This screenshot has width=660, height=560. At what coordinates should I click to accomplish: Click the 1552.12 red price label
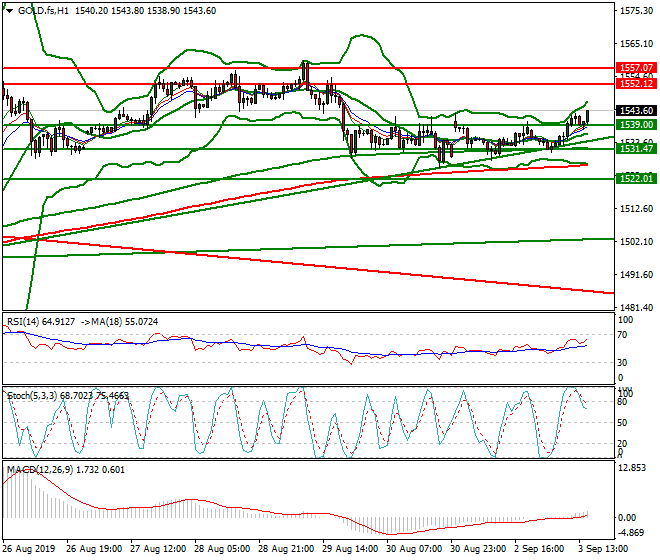[x=636, y=84]
